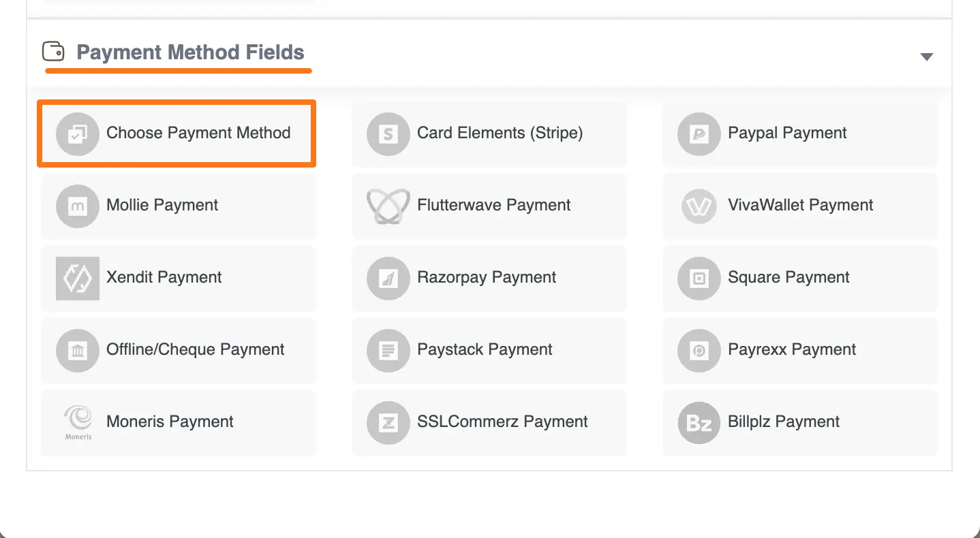The image size is (980, 538).
Task: Select the SSLCommerz Payment icon
Action: [388, 422]
